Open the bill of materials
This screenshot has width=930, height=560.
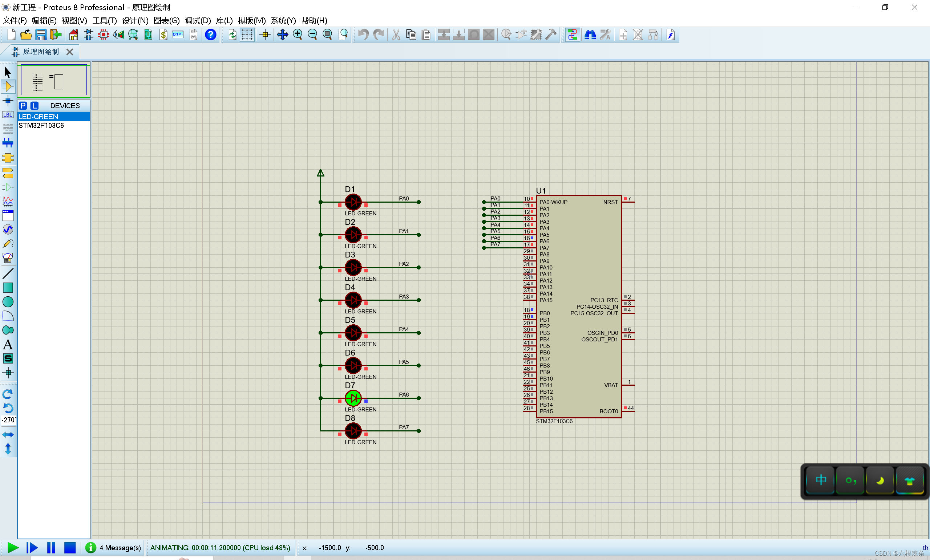[163, 35]
